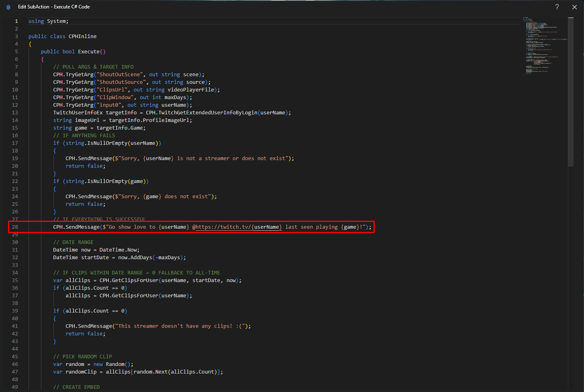This screenshot has height=392, width=584.
Task: Click line number 1 in the gutter
Action: [x=16, y=21]
